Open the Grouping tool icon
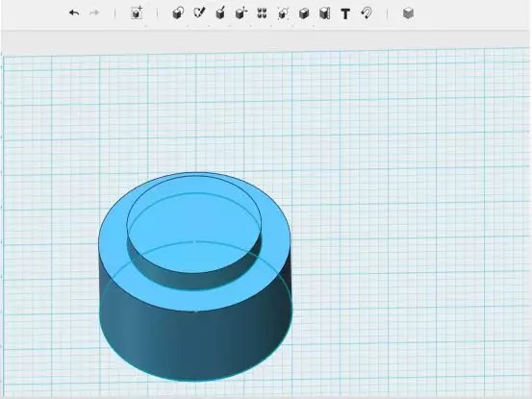The image size is (532, 399). click(283, 13)
